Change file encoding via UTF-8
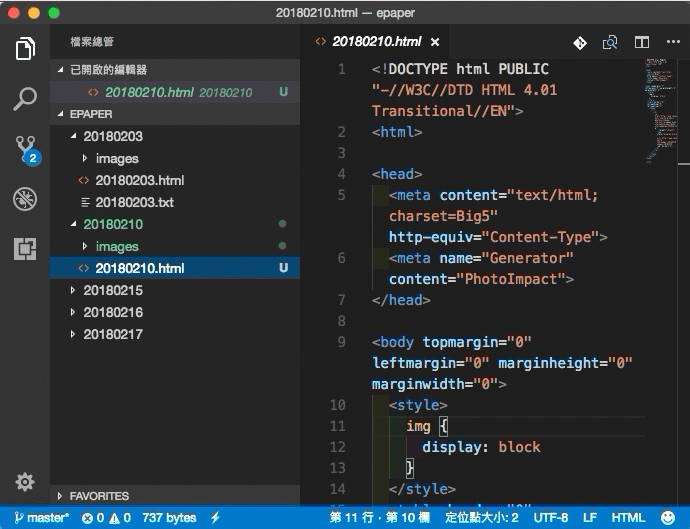Viewport: 690px width, 529px height. tap(551, 518)
